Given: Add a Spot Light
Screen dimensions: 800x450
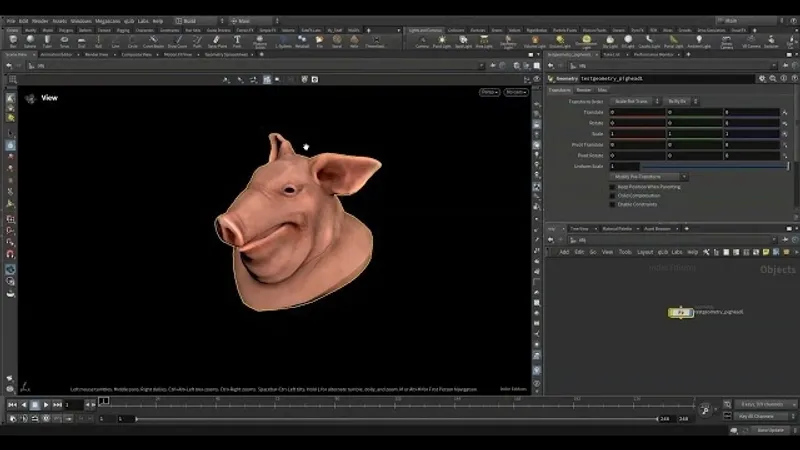Looking at the screenshot, I should (463, 41).
